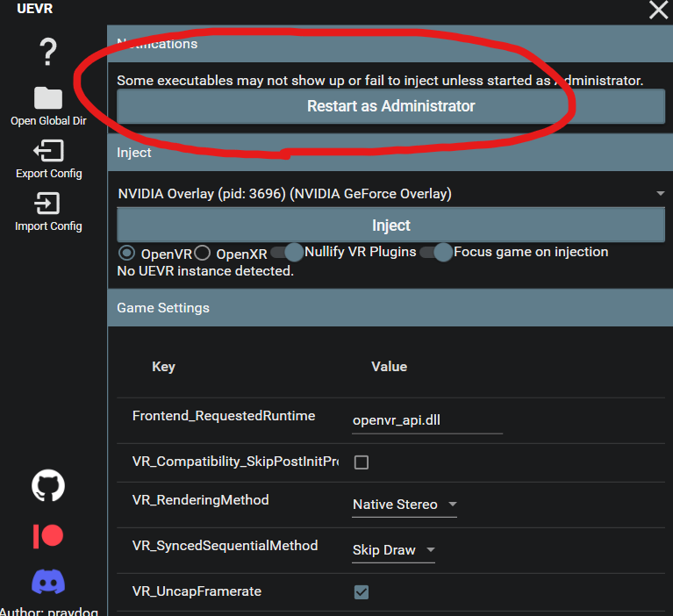Open VR_RenderingMethod Native Stereo dropdown
This screenshot has height=616, width=673.
tap(405, 505)
